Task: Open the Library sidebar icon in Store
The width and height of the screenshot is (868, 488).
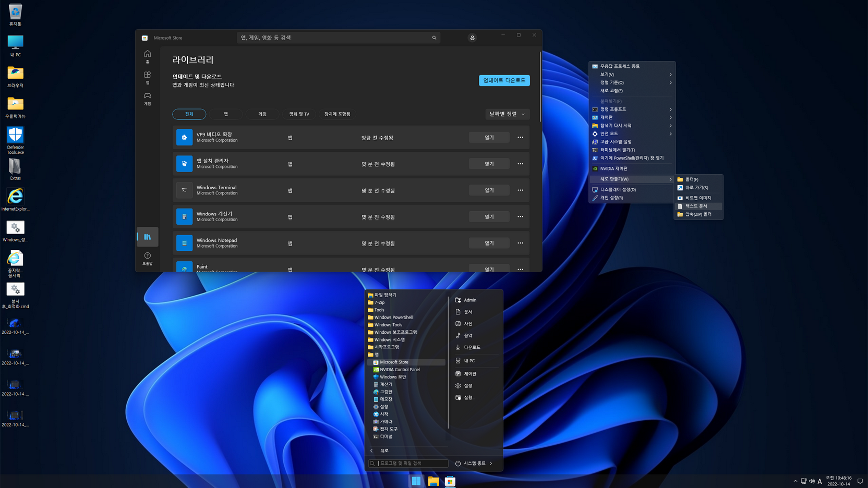Action: click(148, 237)
